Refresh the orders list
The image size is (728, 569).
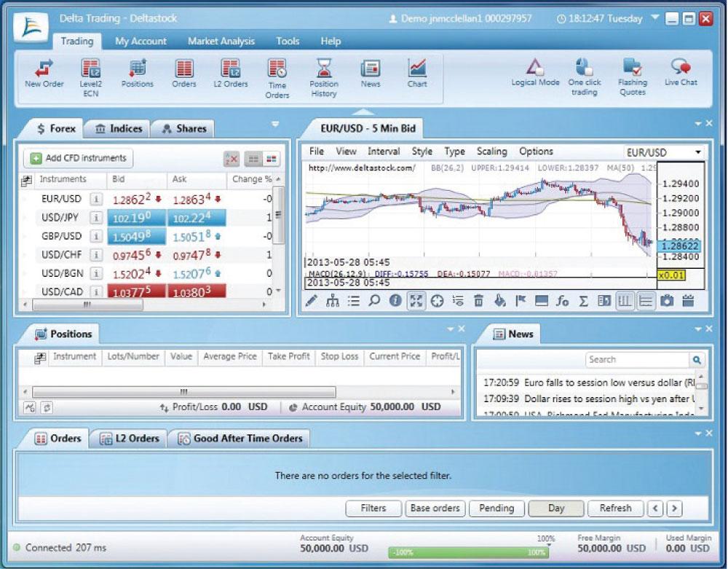615,508
